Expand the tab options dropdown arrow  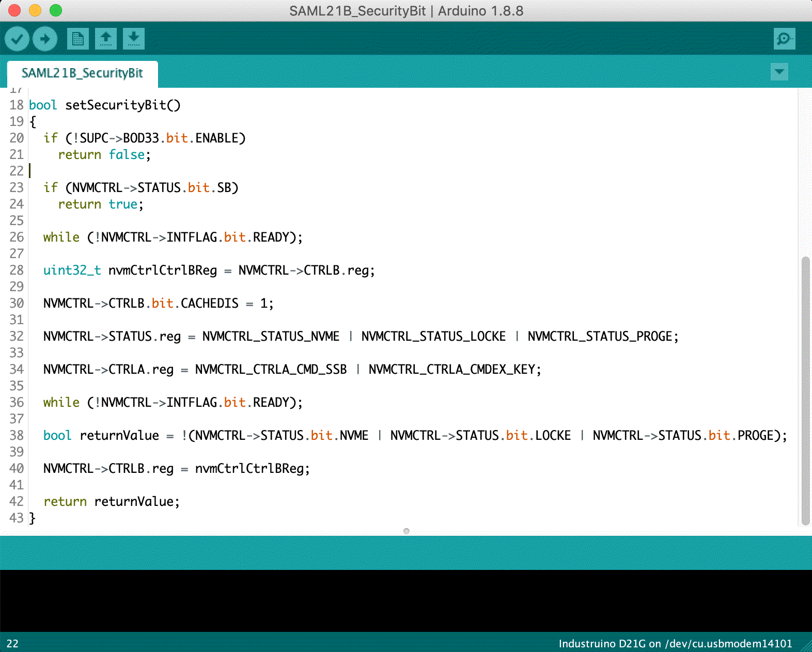[779, 71]
